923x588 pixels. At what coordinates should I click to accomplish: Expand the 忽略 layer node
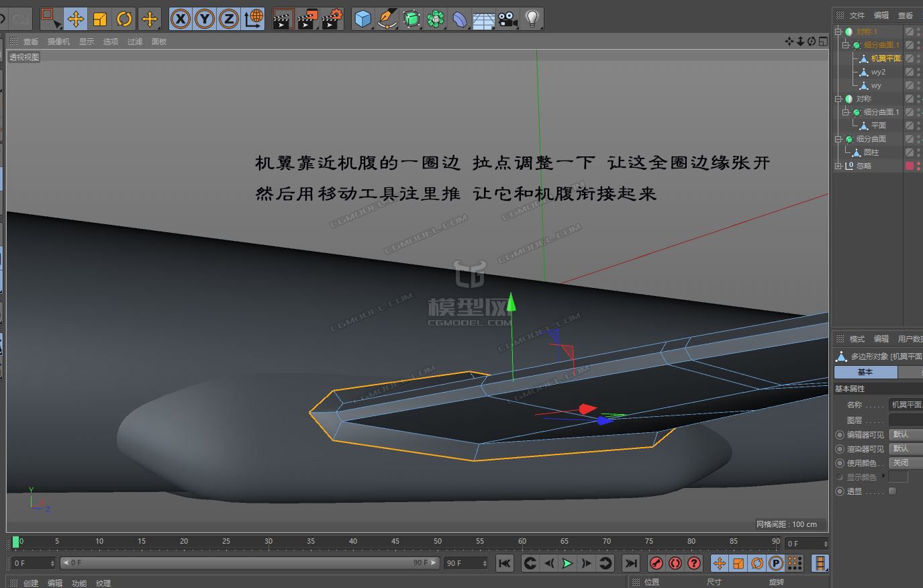point(838,166)
